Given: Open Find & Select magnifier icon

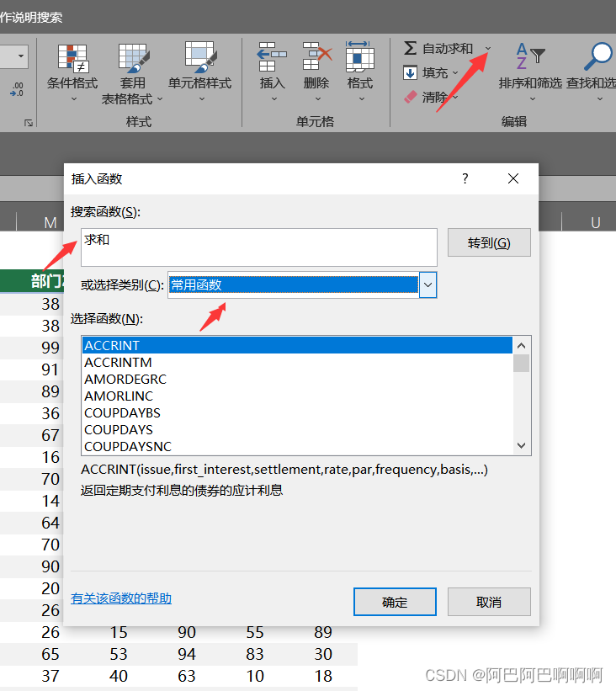Looking at the screenshot, I should 599,56.
